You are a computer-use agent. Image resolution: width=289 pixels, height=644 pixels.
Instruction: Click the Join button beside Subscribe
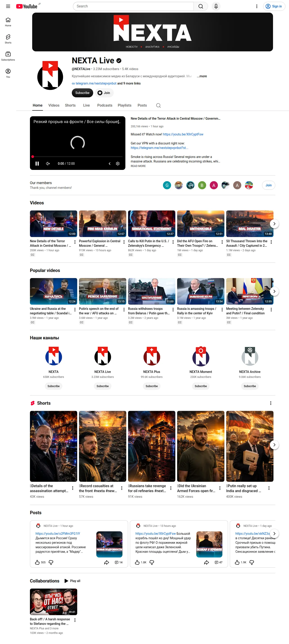104,93
